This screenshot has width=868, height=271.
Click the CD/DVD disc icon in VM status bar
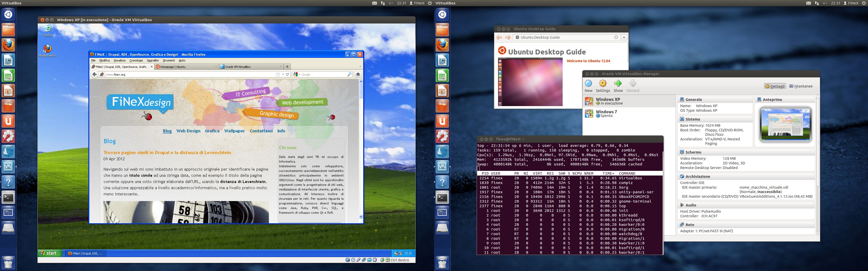[353, 260]
